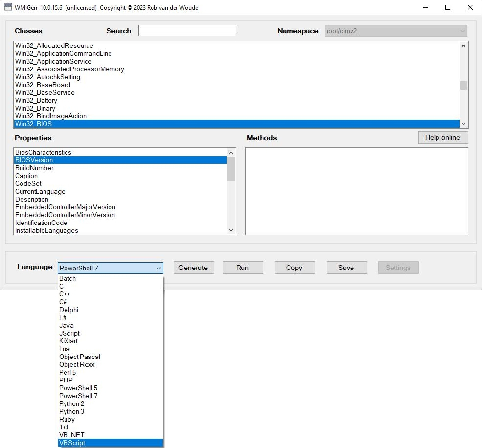The image size is (482, 448).
Task: Select PowerShell 7 in the dropdown list
Action: (x=110, y=396)
